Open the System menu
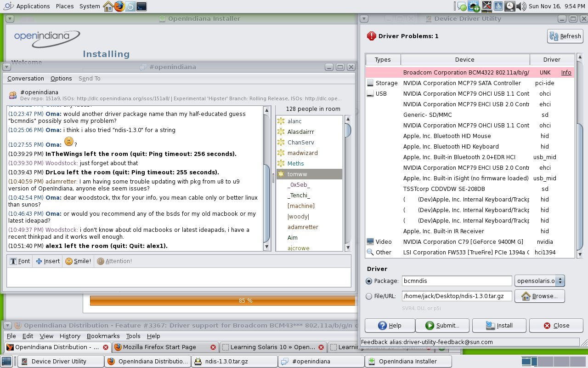The height and width of the screenshot is (368, 588). pyautogui.click(x=90, y=6)
